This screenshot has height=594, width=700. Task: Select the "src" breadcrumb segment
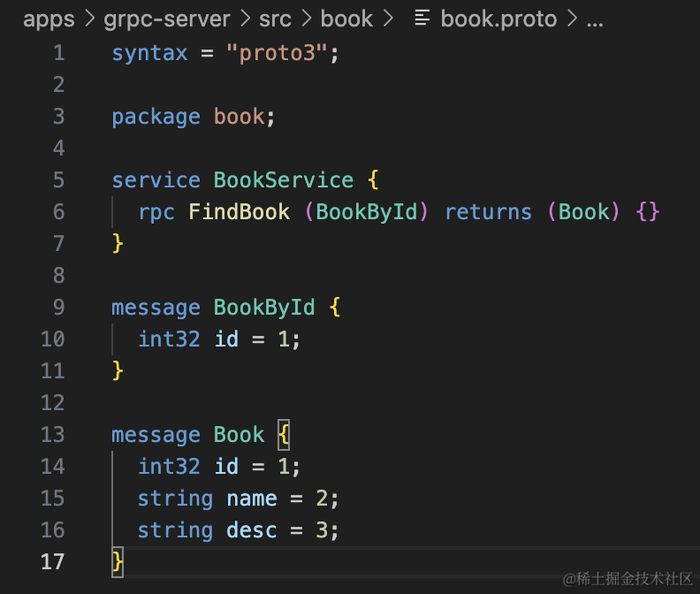click(275, 19)
